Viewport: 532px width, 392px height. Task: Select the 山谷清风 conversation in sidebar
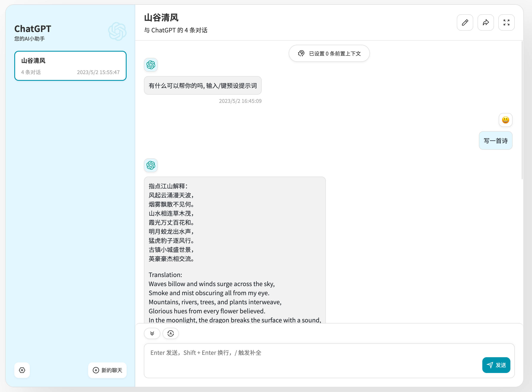[70, 66]
